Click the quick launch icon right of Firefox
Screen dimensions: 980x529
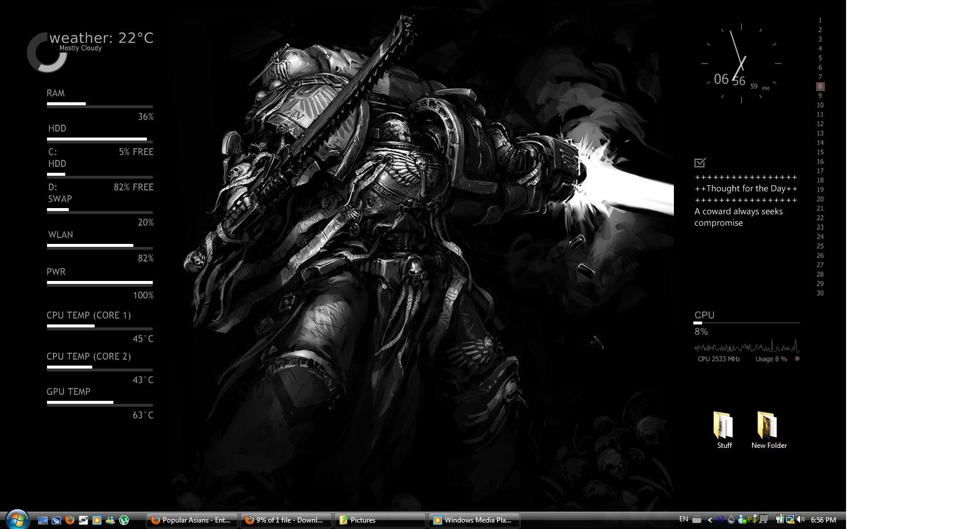pyautogui.click(x=83, y=520)
